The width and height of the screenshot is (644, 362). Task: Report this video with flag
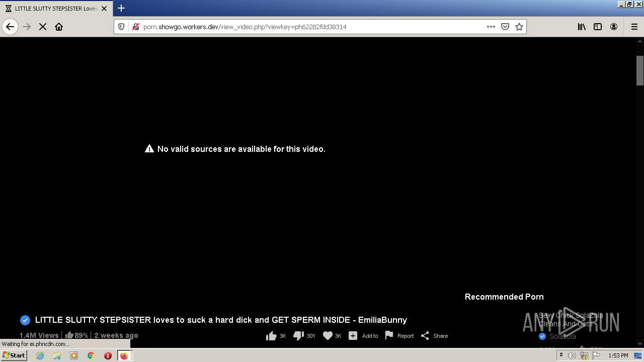[x=399, y=336]
